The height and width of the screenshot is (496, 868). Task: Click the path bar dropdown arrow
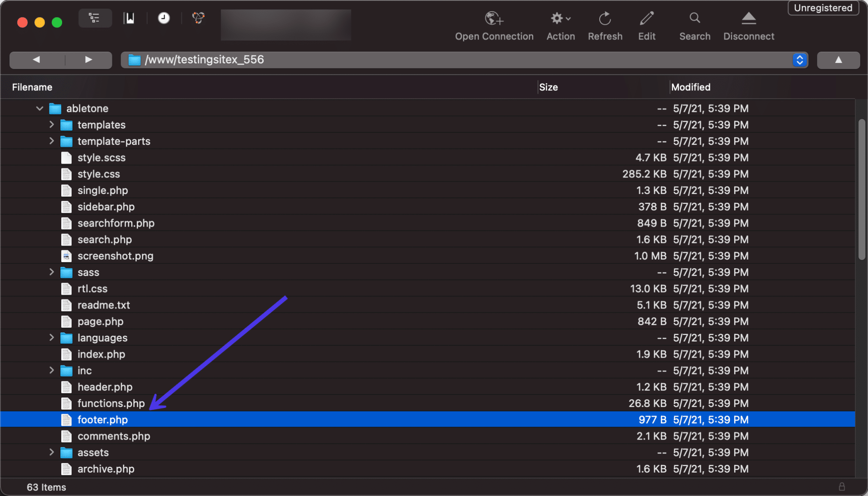[800, 59]
